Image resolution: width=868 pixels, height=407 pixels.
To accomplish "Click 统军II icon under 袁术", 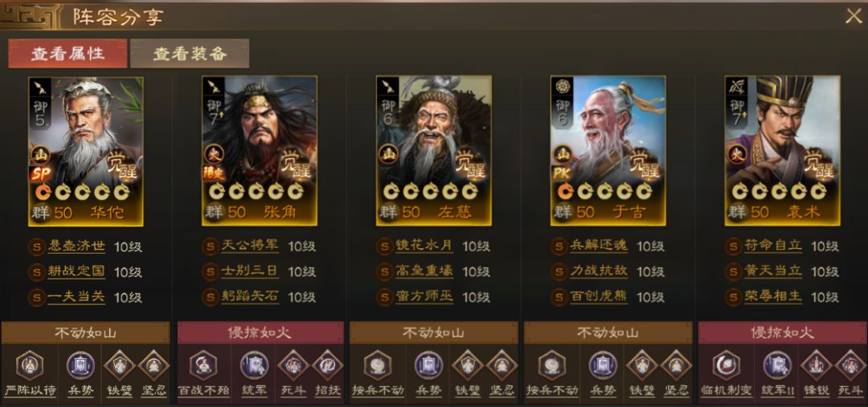I will (777, 365).
